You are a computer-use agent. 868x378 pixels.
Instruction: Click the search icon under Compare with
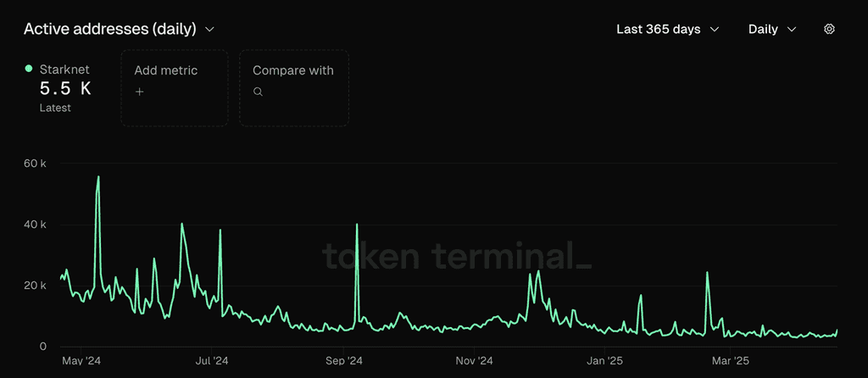(x=258, y=92)
